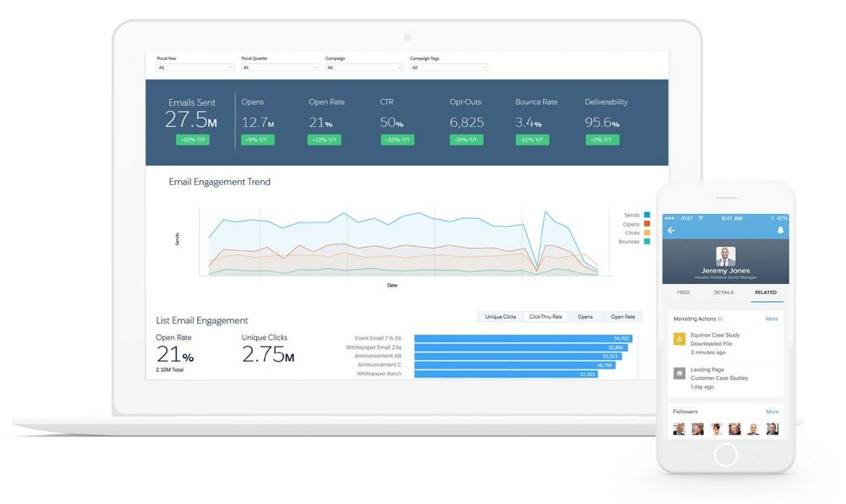The width and height of the screenshot is (846, 504).
Task: Select the Details tab on phone
Action: [724, 293]
